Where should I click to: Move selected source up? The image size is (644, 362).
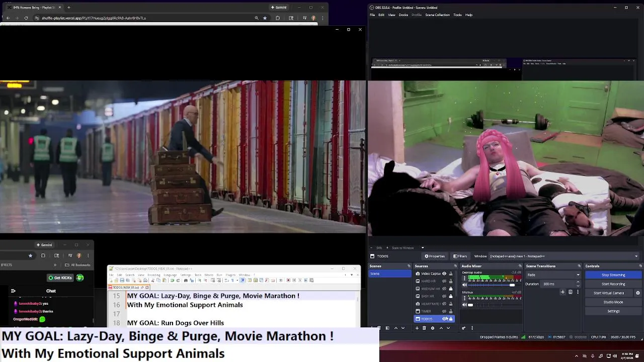coord(441,328)
